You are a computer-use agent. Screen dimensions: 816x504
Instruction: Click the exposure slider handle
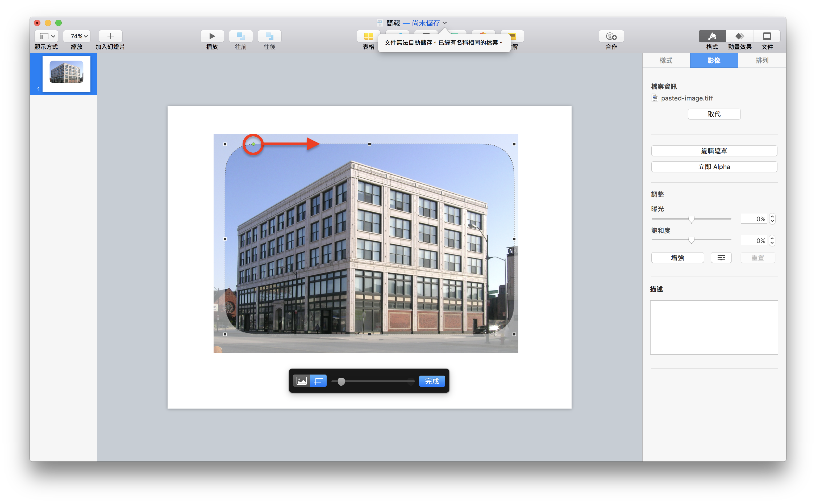[x=691, y=219]
